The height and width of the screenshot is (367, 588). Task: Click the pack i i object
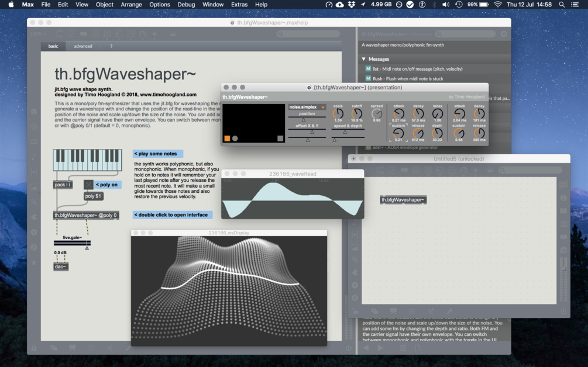coord(63,184)
